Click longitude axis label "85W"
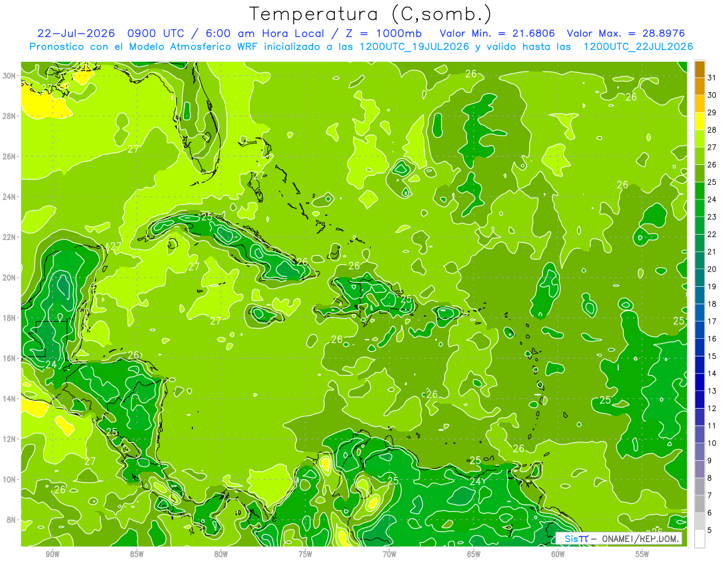728x562 pixels. (136, 554)
